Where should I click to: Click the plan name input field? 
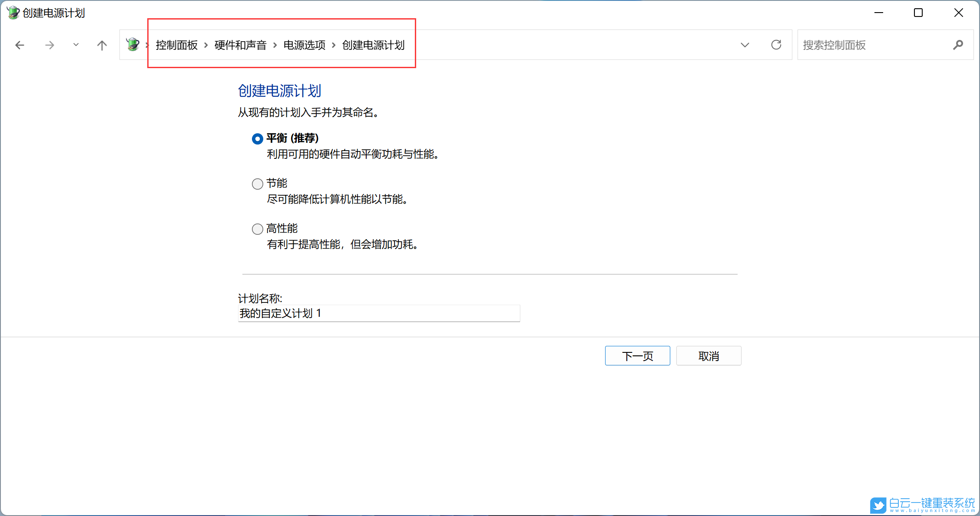coord(378,313)
